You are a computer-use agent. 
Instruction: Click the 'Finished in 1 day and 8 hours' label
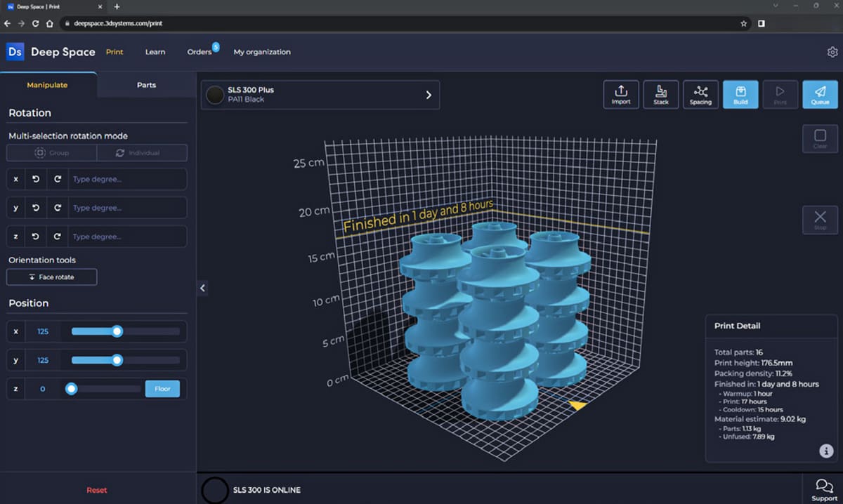(418, 215)
